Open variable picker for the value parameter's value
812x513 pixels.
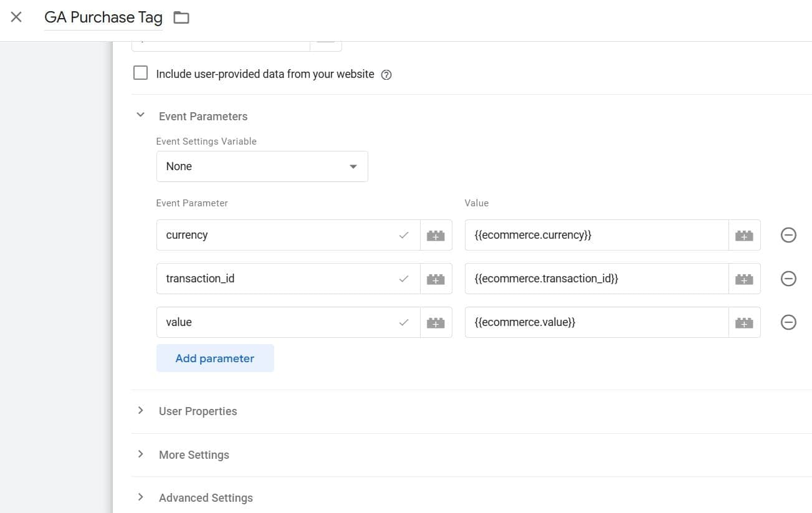[x=744, y=322]
